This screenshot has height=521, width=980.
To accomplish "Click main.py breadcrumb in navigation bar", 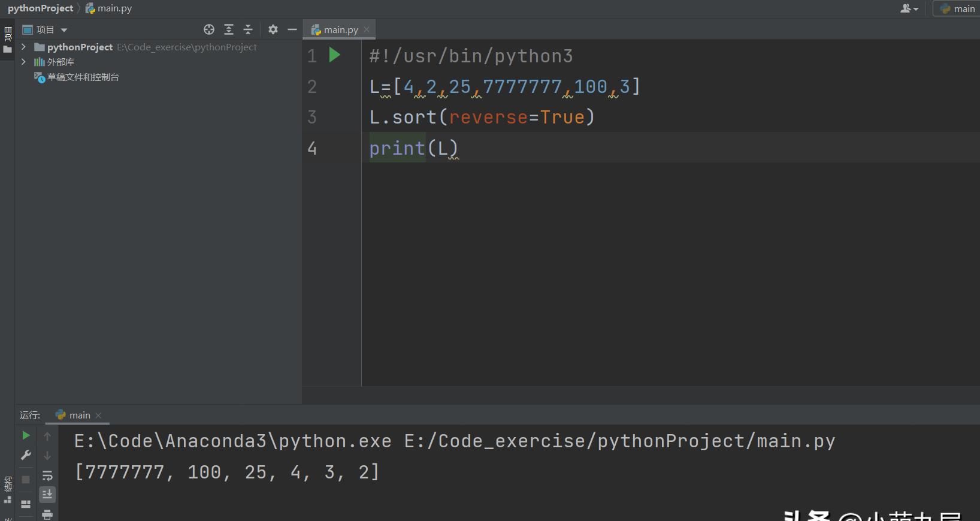I will [x=108, y=8].
